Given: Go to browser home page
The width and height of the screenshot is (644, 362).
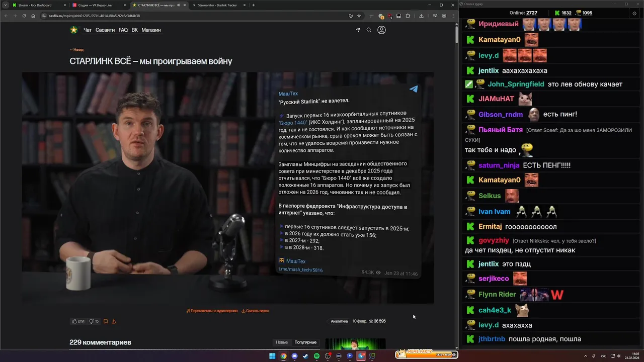Looking at the screenshot, I should [x=33, y=16].
